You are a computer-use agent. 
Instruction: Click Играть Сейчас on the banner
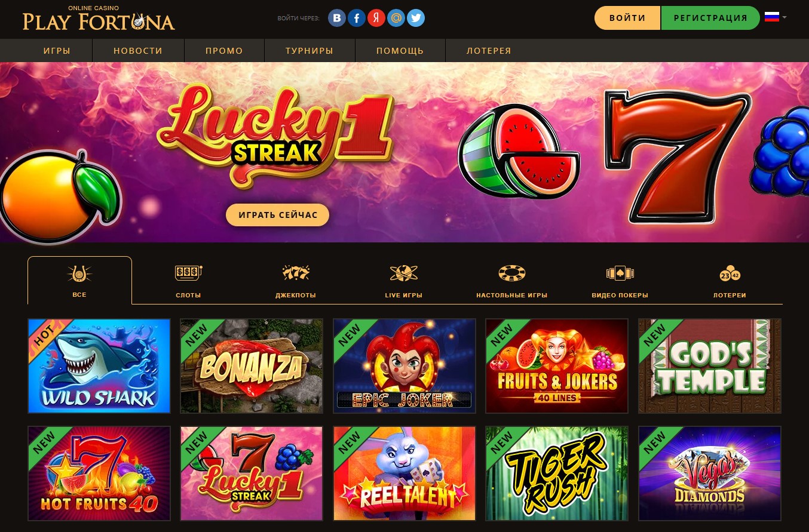[277, 215]
